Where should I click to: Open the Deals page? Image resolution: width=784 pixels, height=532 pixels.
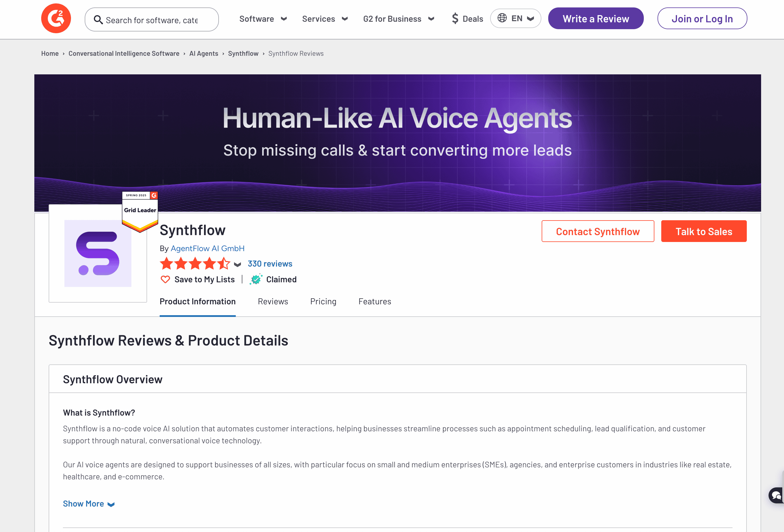(x=468, y=19)
